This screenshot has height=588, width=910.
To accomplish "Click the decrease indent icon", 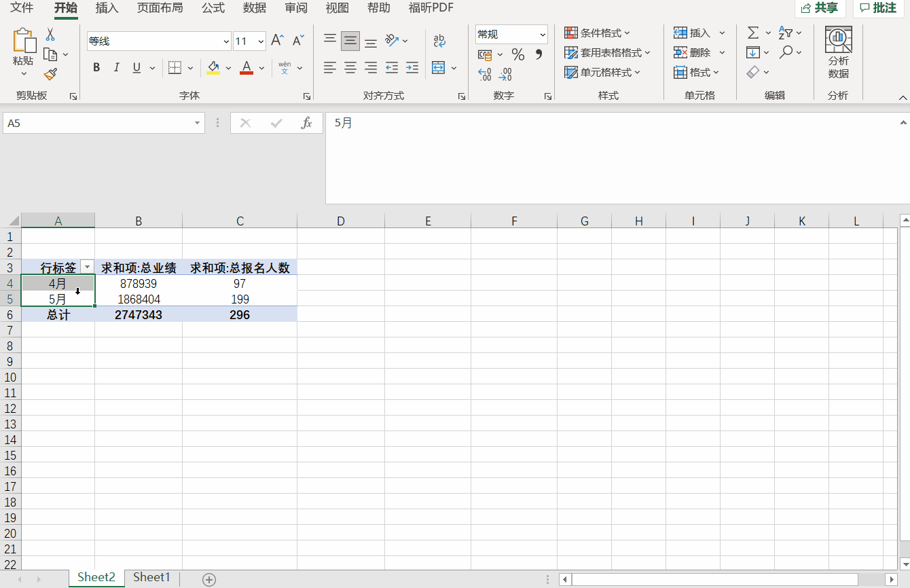I will click(391, 67).
